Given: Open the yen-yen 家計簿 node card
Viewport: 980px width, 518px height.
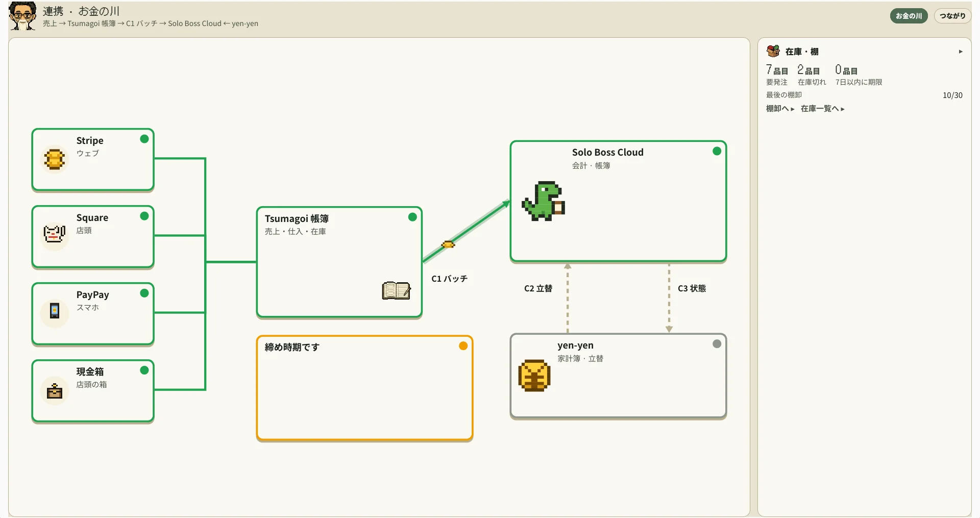Looking at the screenshot, I should (618, 376).
